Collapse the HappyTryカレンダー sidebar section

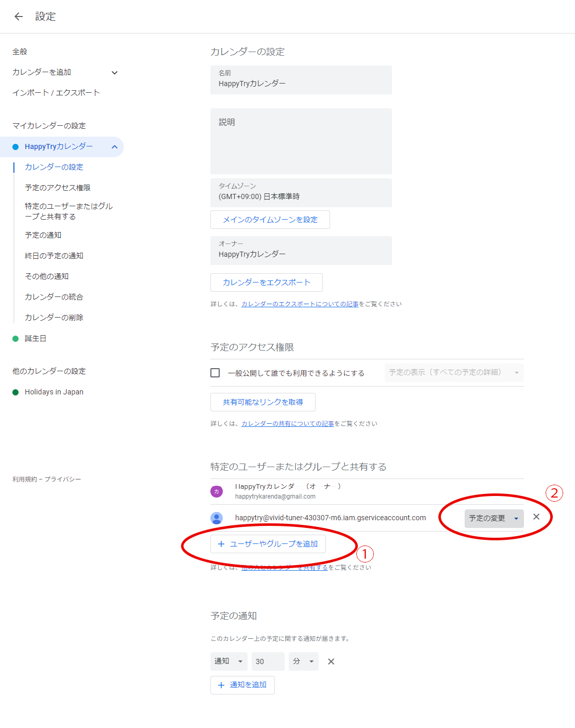[114, 147]
